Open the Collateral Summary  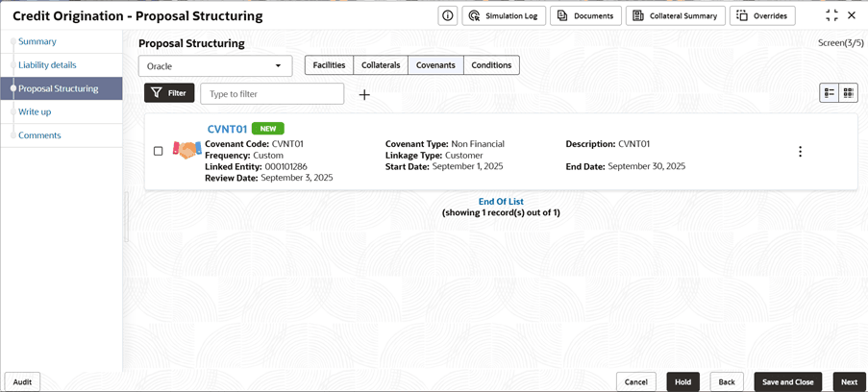[x=676, y=16]
